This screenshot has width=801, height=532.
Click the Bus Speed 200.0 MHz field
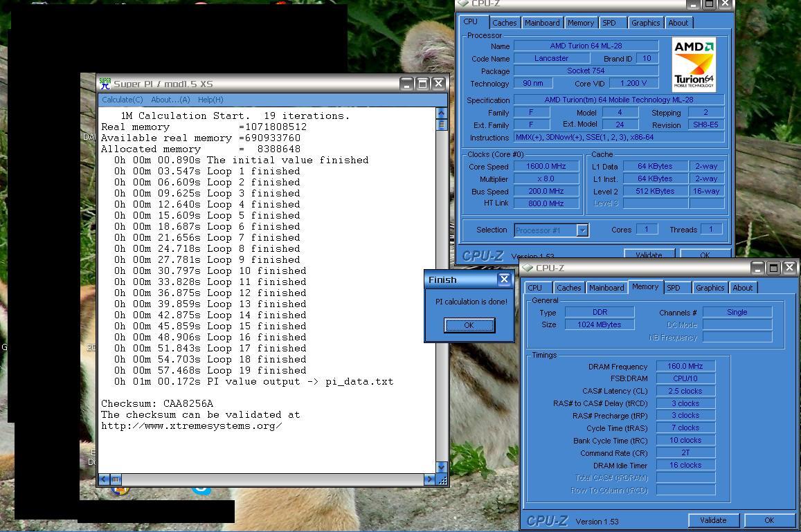tap(546, 191)
